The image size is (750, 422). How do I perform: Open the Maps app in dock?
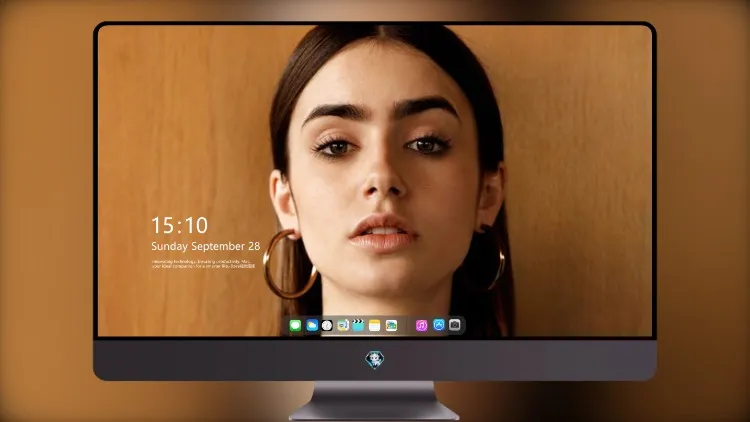coord(343,325)
